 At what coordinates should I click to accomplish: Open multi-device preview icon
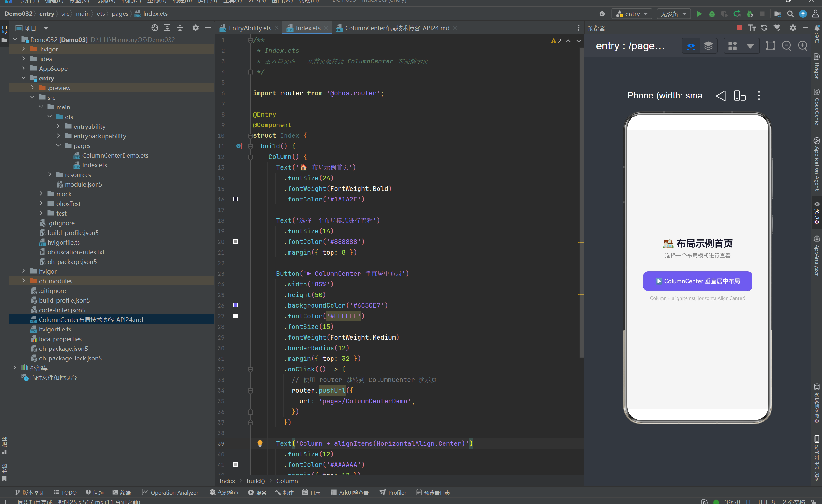pos(740,96)
